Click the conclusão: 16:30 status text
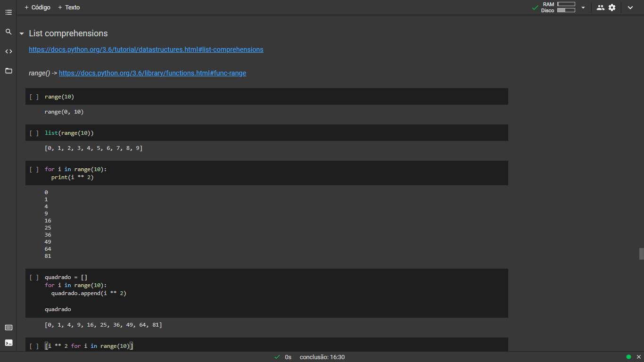The height and width of the screenshot is (362, 644). point(322,357)
